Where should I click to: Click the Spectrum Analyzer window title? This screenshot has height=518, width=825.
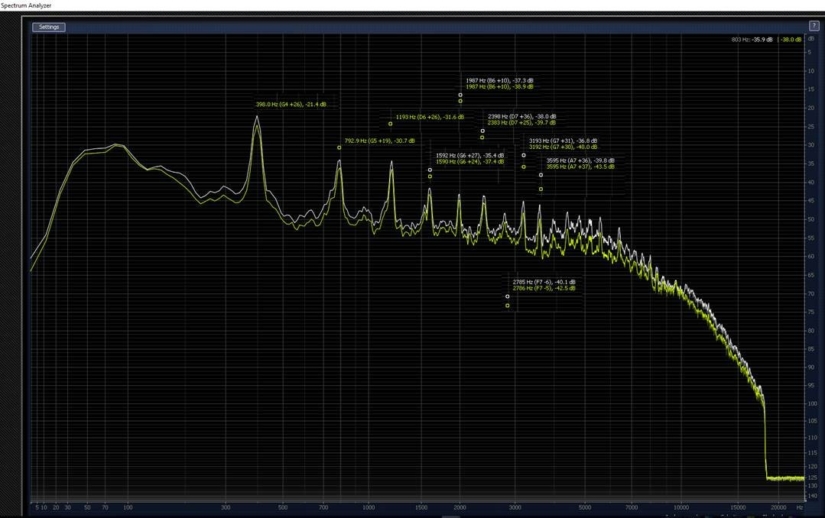tap(26, 5)
